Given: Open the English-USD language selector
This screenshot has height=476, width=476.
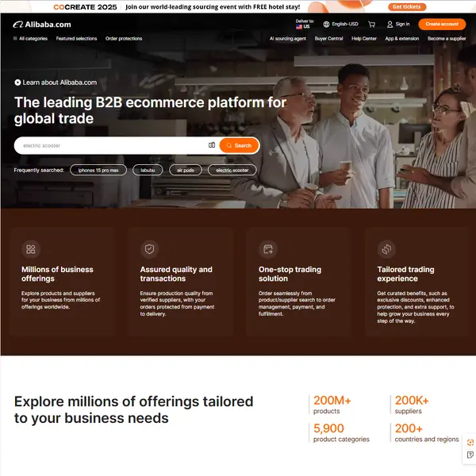Looking at the screenshot, I should click(x=340, y=25).
